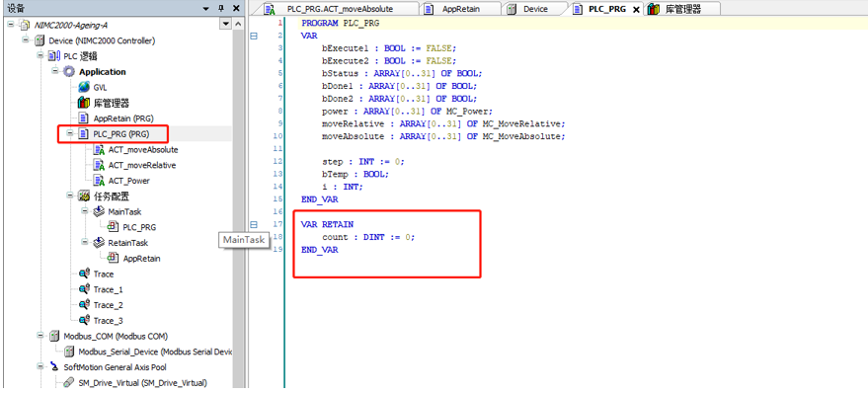Fold the VAR RETAIN block at line 17

[254, 225]
